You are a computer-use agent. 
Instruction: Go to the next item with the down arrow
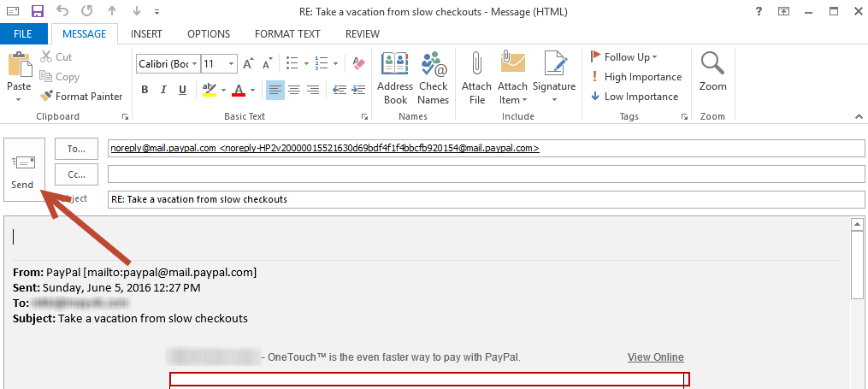(x=139, y=11)
